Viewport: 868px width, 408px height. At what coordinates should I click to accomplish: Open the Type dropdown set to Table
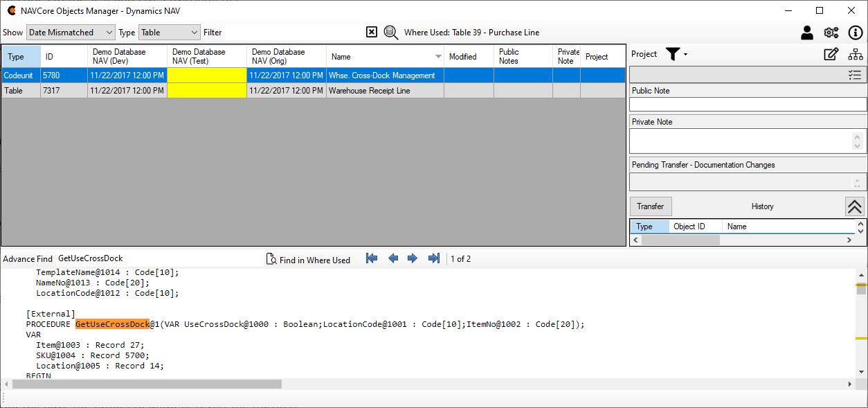pos(170,33)
